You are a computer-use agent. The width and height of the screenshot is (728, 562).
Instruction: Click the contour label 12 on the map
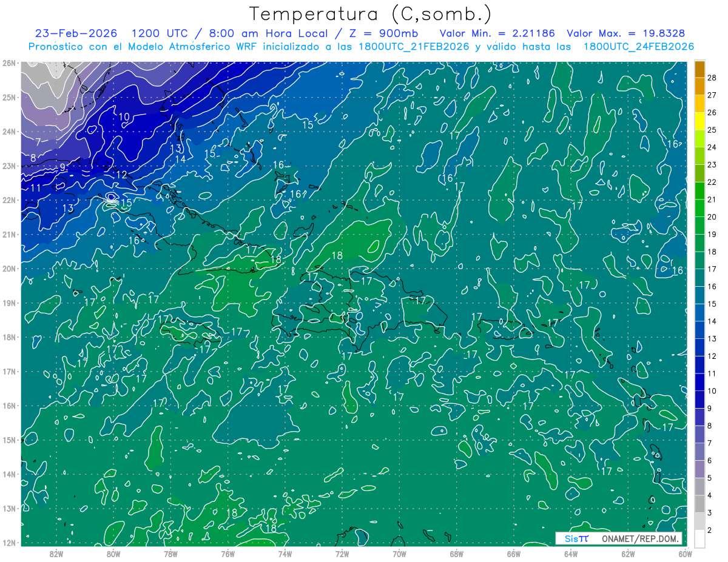tap(121, 175)
